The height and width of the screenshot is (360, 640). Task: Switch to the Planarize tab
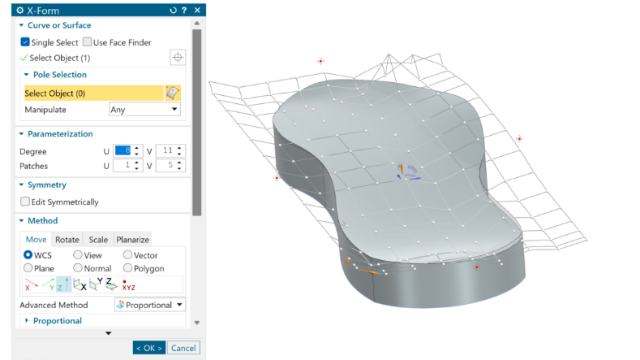click(133, 240)
